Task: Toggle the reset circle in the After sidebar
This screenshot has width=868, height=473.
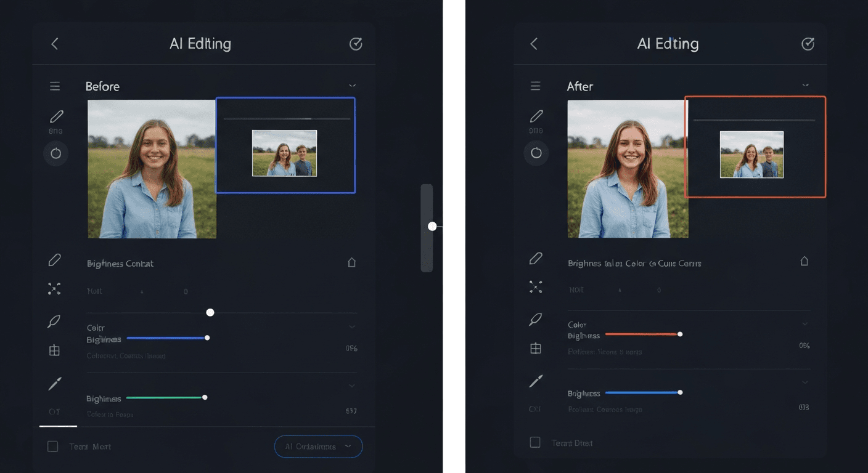Action: point(536,153)
